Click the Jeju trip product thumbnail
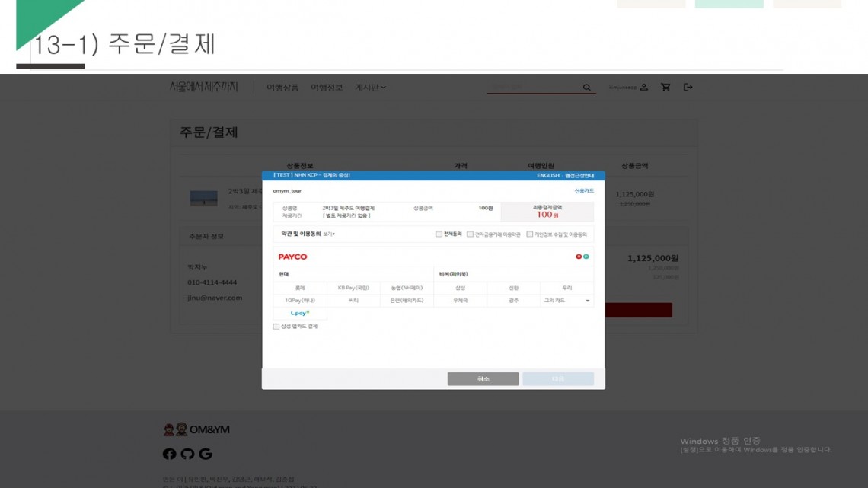Viewport: 868px width, 488px height. point(204,198)
